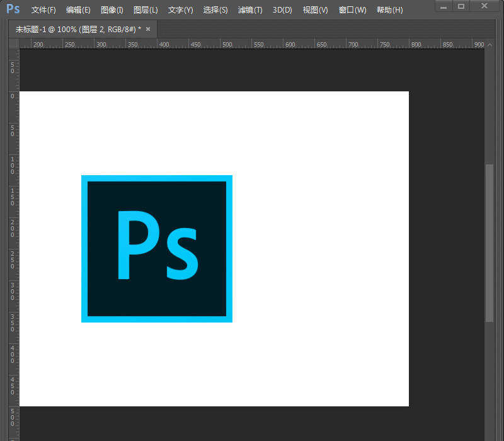
Task: Open the 选择(S) menu
Action: click(215, 10)
